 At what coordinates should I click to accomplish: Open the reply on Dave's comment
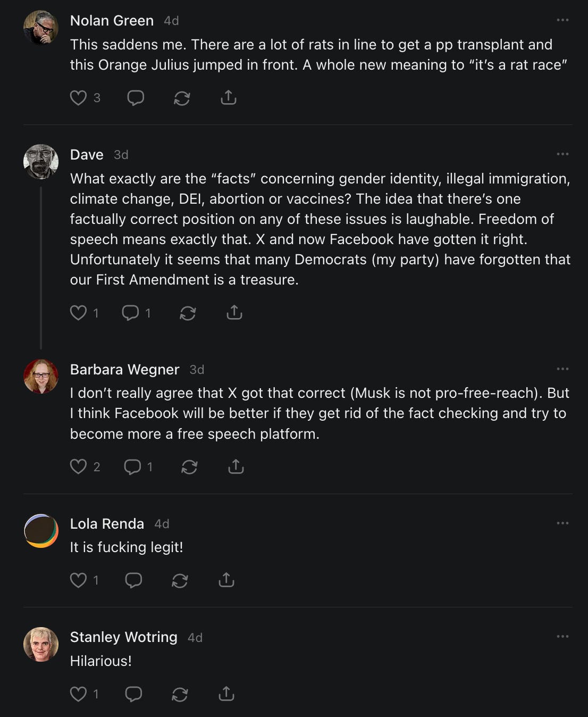pyautogui.click(x=130, y=313)
